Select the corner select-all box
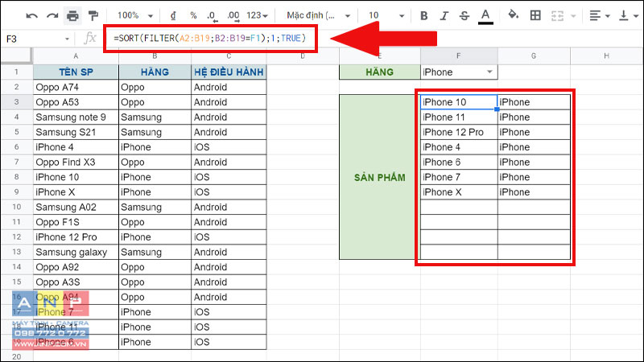 (x=16, y=56)
